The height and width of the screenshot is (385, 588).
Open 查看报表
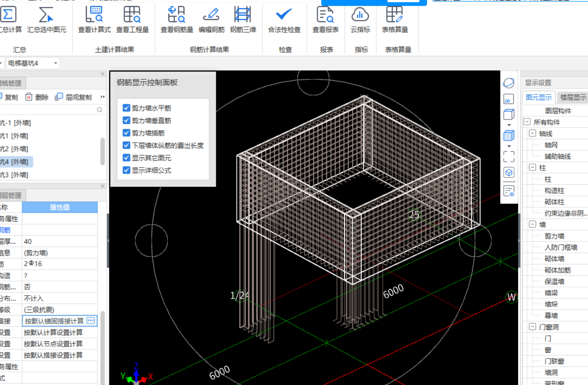(x=325, y=20)
